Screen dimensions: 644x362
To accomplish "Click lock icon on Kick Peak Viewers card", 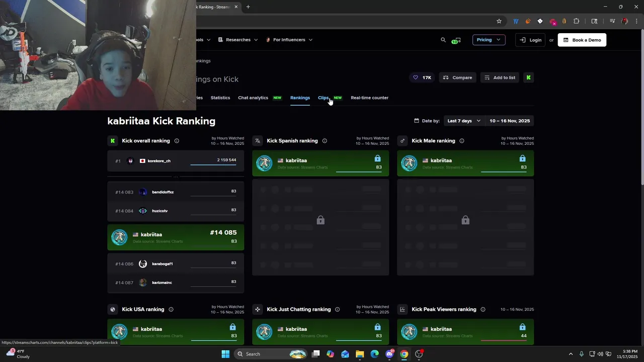I will click(x=523, y=327).
